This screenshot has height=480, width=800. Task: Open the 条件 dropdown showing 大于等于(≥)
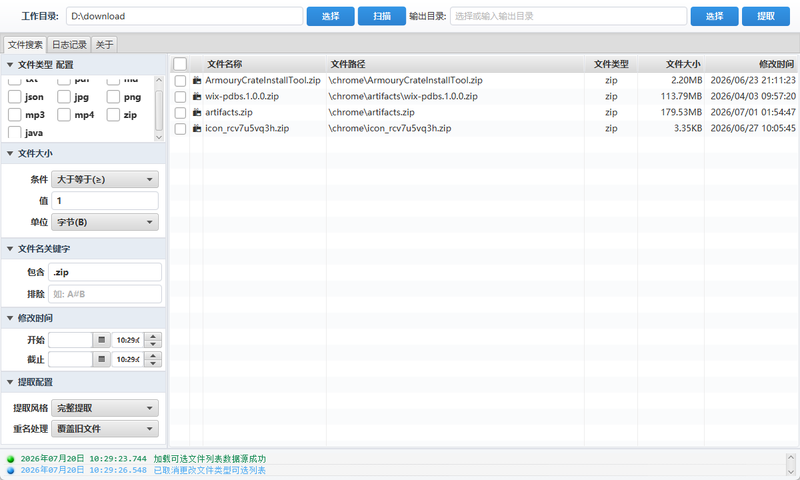tap(105, 180)
